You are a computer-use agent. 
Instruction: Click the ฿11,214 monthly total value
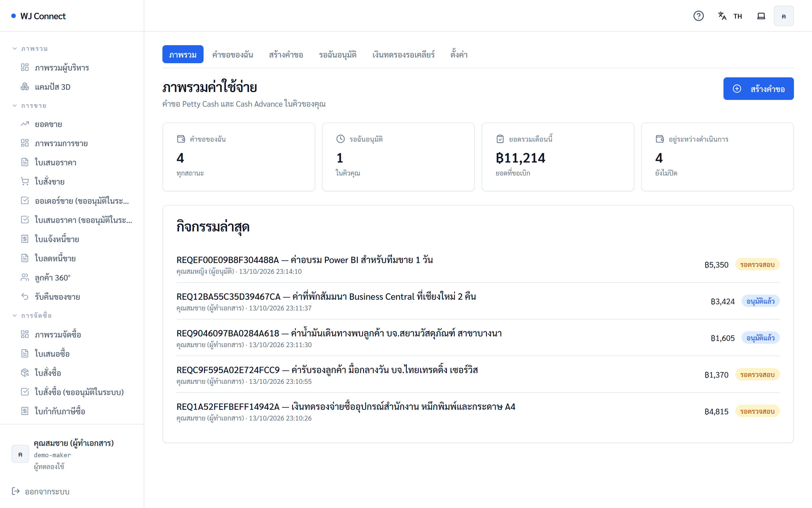tap(520, 158)
